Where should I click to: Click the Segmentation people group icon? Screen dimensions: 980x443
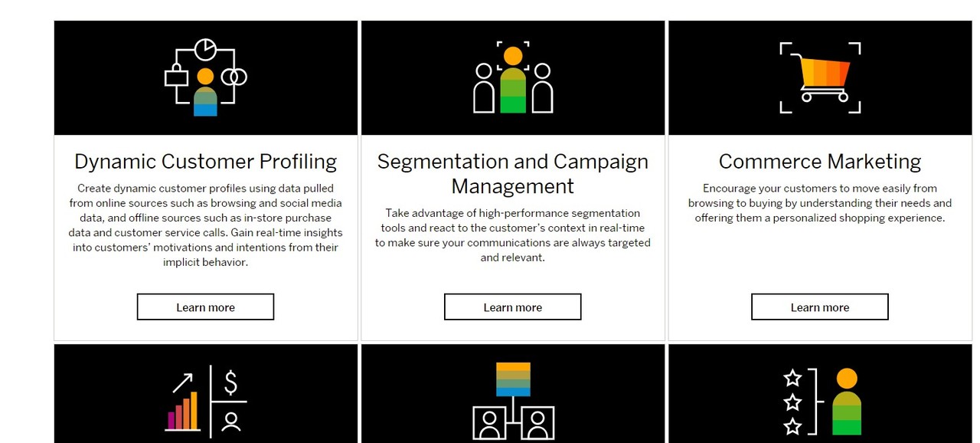[x=512, y=78]
